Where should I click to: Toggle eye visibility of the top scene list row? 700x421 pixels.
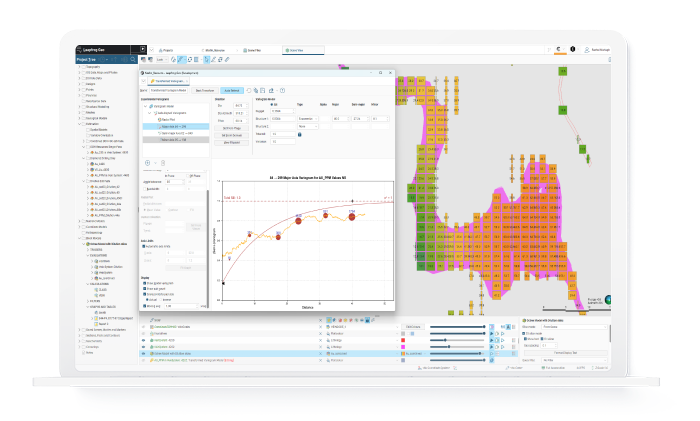[x=144, y=327]
